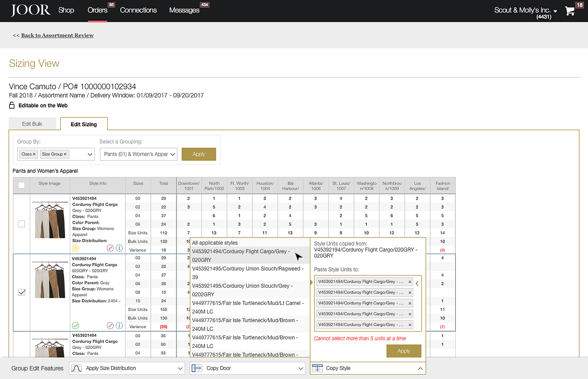
Task: Toggle the select-all checkbox in the table header
Action: 22,185
